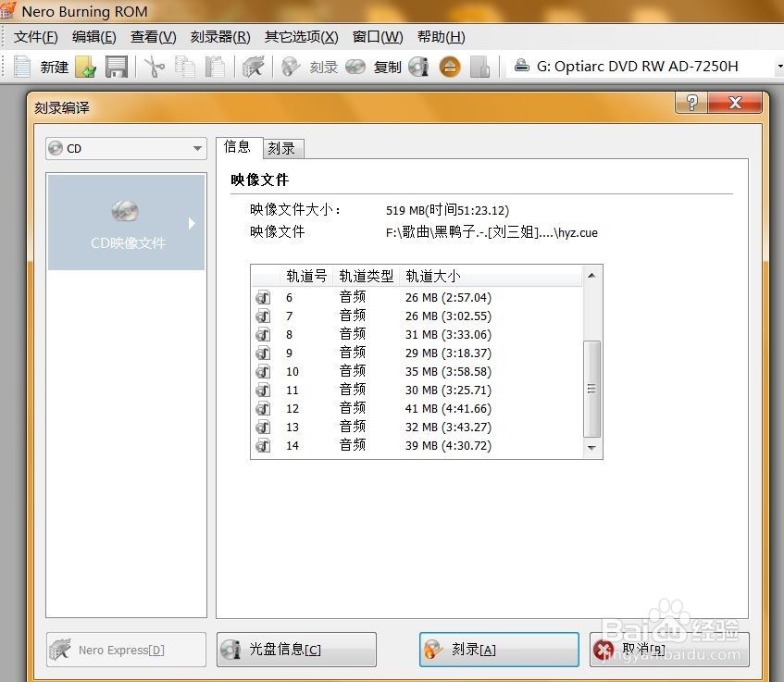Open the 其它选项(X) menu
This screenshot has width=784, height=682.
[302, 37]
